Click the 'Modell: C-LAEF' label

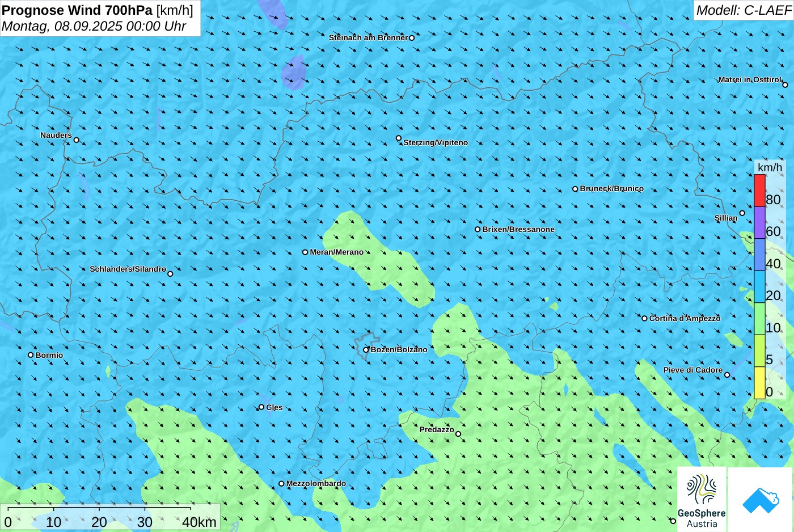(x=744, y=10)
